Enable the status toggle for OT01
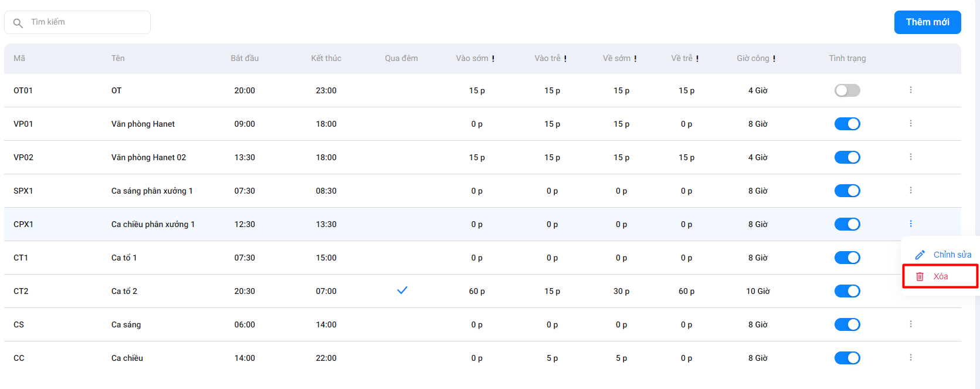The image size is (980, 389). (x=847, y=90)
